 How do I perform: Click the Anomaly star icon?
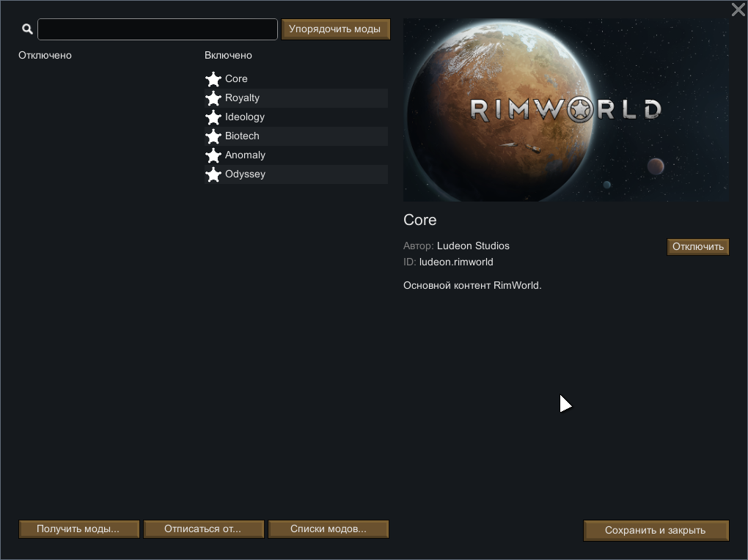click(213, 155)
